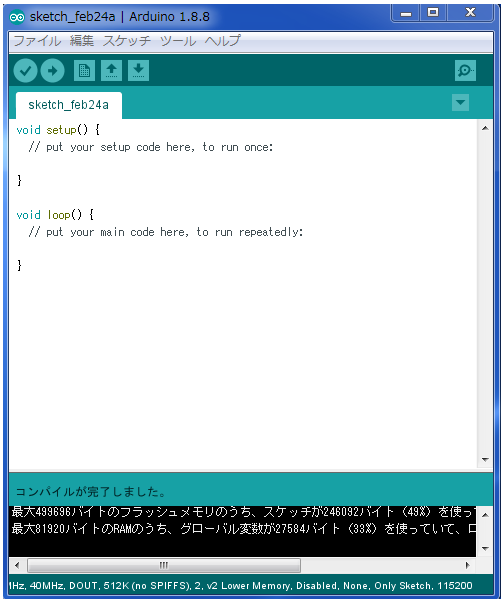Open the スケッチ menu
The width and height of the screenshot is (501, 599).
click(126, 41)
